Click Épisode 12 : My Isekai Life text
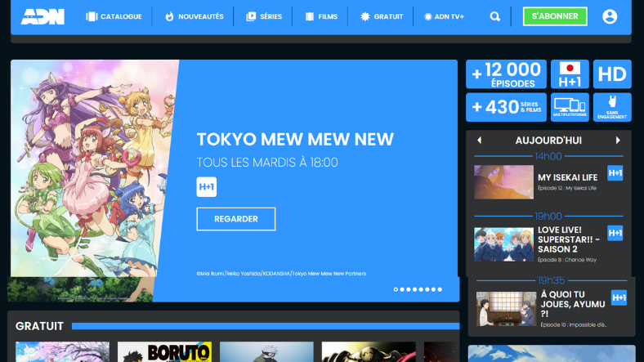This screenshot has height=362, width=644. [x=567, y=189]
